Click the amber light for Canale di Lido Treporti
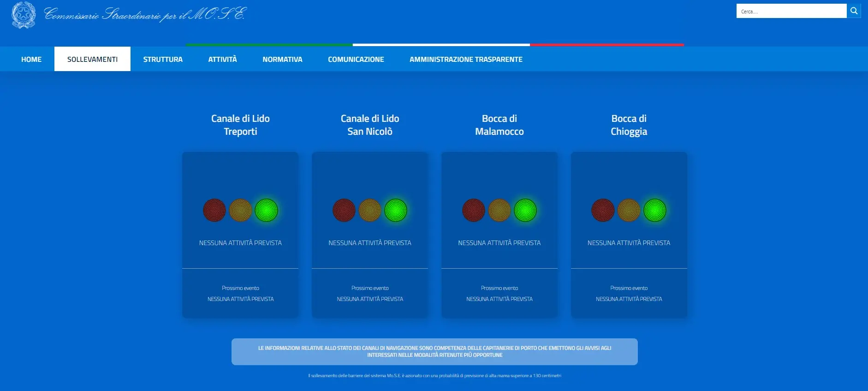This screenshot has width=868, height=391. click(240, 211)
